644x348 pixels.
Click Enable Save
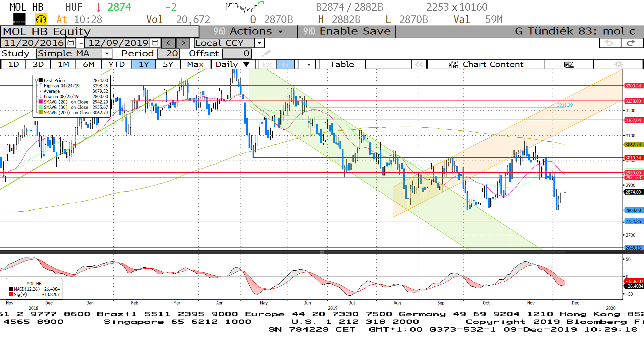click(x=347, y=31)
